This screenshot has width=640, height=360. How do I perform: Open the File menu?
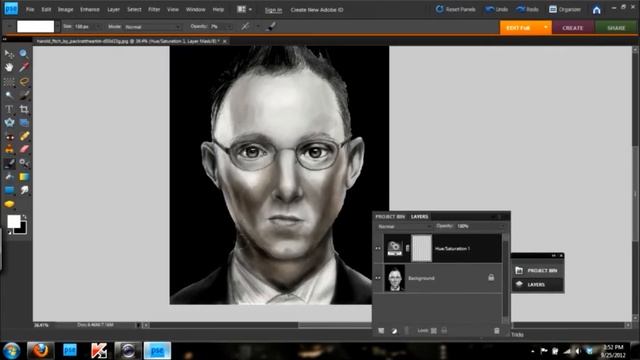tap(30, 9)
